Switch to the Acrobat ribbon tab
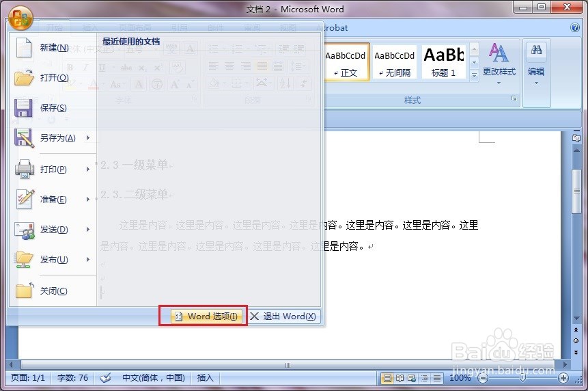588x391 pixels. click(333, 28)
